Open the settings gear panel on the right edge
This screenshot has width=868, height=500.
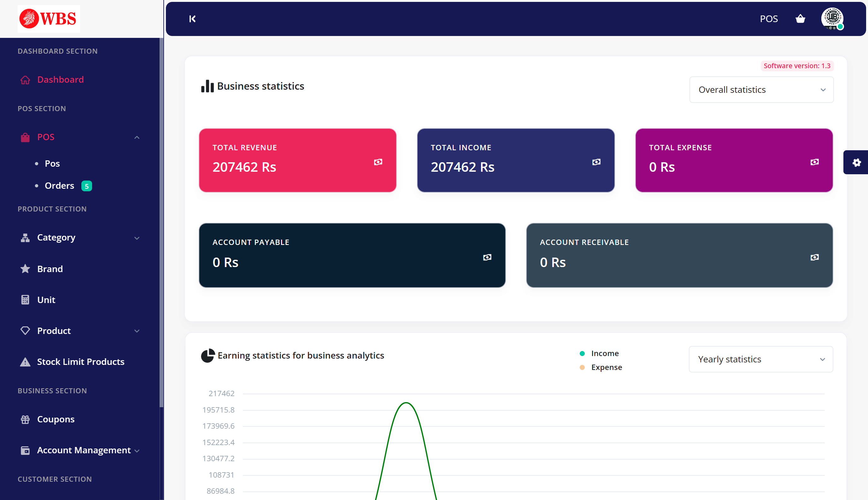click(856, 163)
